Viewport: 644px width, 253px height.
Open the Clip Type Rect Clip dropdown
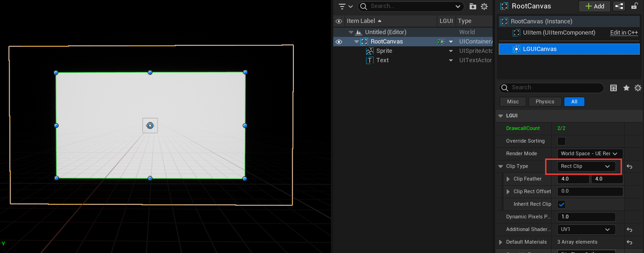coord(586,166)
